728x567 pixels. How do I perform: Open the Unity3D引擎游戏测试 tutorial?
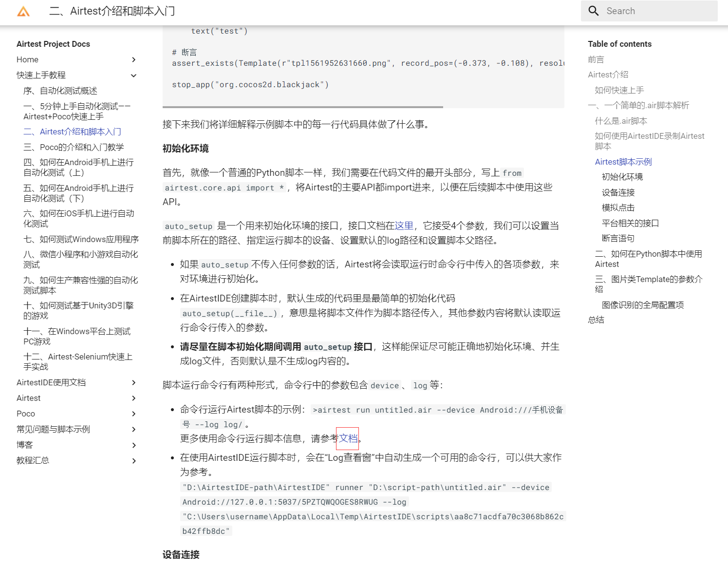(x=78, y=310)
